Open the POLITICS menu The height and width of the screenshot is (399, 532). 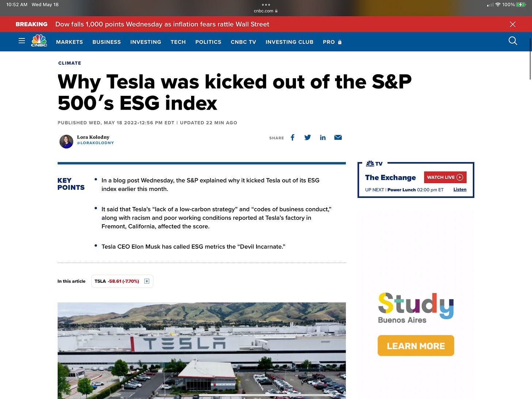(208, 42)
